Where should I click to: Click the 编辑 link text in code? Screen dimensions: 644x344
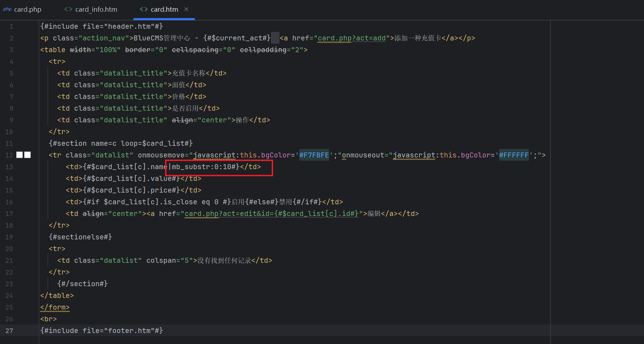point(374,213)
